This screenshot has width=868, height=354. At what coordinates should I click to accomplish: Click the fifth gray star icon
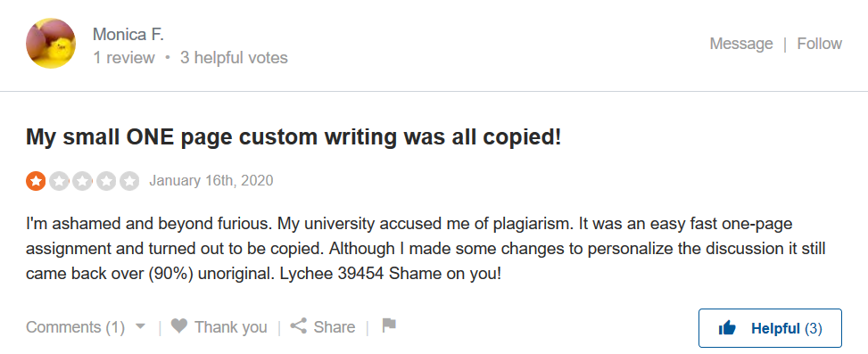129,181
